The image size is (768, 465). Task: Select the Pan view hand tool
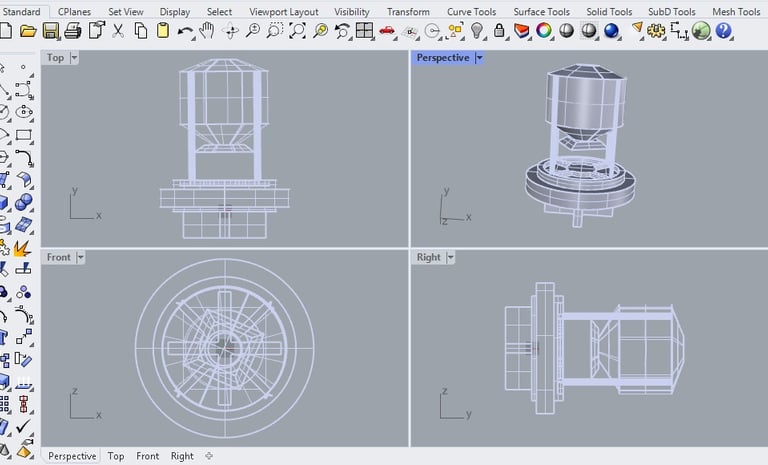coord(208,31)
